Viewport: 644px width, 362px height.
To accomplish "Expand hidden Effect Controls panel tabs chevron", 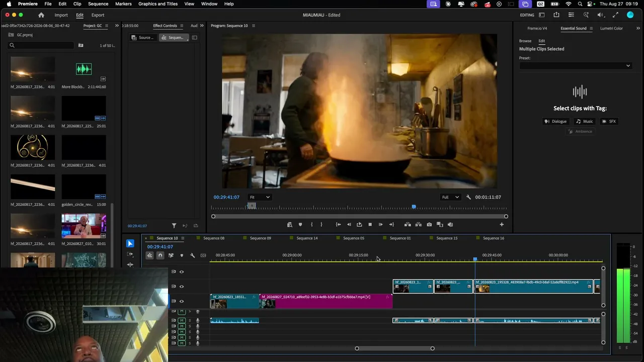I will (202, 26).
